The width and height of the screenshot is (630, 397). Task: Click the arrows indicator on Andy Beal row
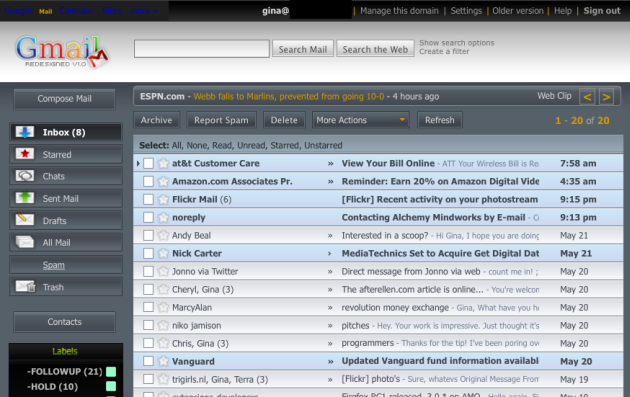tap(330, 235)
